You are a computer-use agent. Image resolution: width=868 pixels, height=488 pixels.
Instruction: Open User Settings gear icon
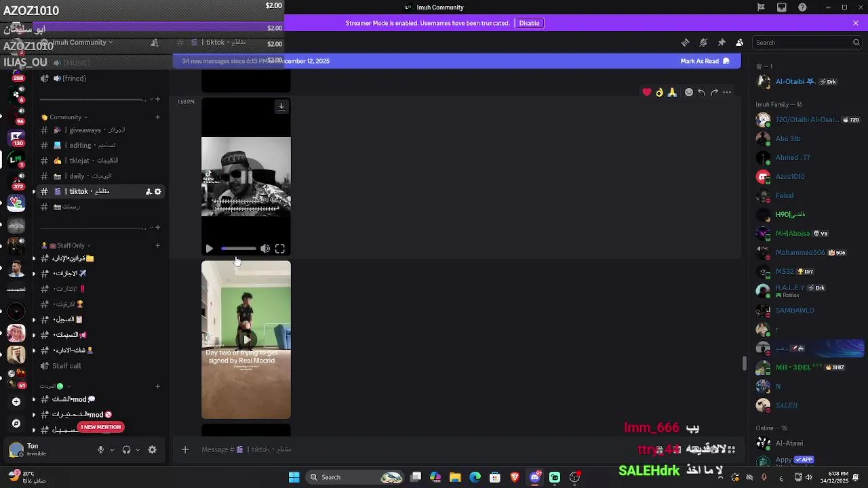[x=152, y=449]
